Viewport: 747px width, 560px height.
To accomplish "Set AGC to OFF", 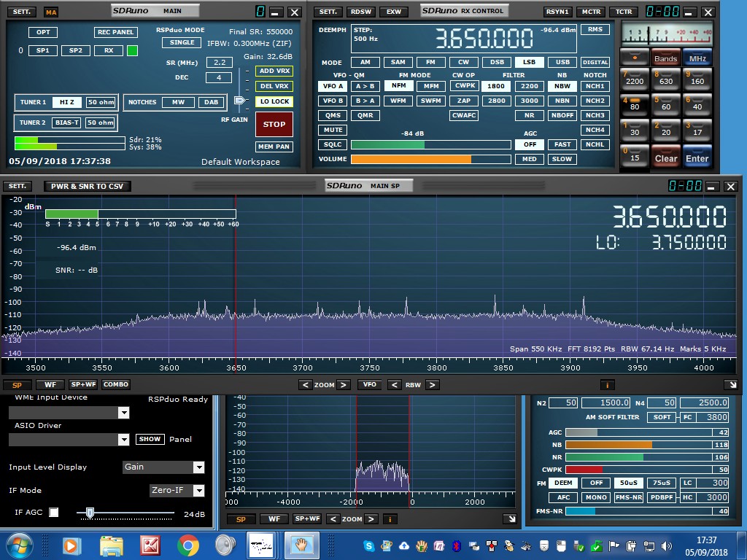I will click(x=530, y=144).
